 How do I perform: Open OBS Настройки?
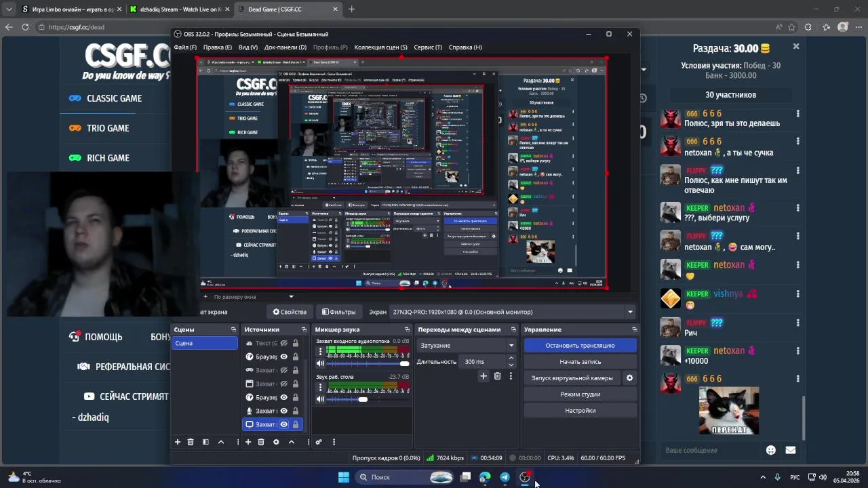click(580, 411)
